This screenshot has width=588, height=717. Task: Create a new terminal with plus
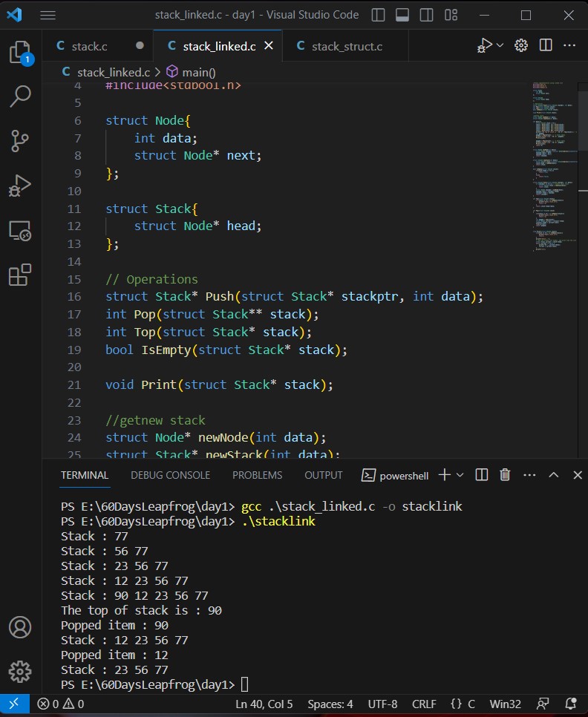[x=445, y=475]
